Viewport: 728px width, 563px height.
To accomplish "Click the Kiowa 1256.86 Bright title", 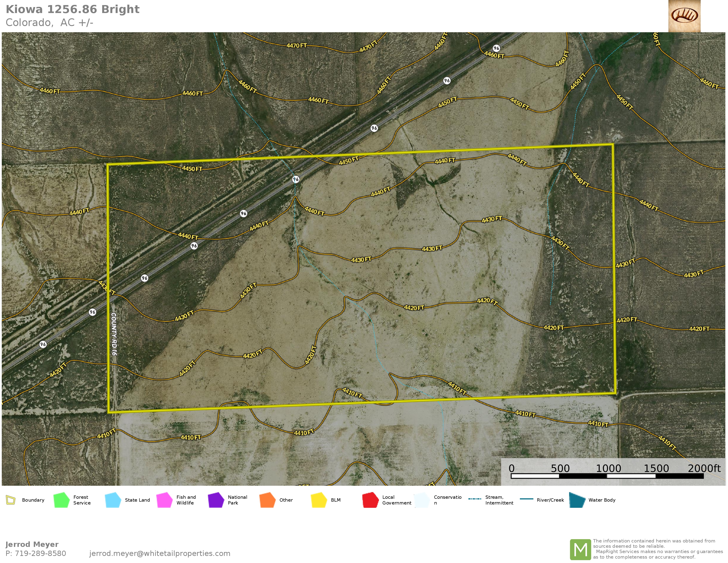I will [x=73, y=9].
